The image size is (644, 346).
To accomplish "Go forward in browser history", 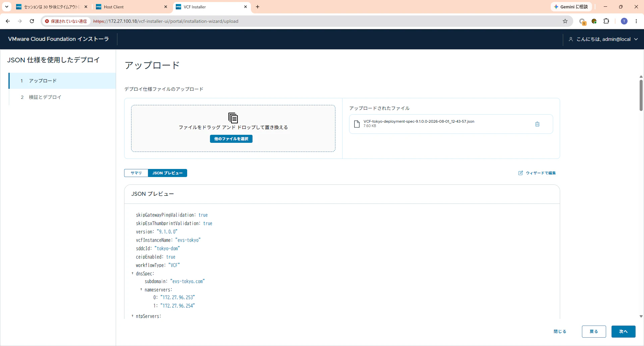I will coord(20,21).
